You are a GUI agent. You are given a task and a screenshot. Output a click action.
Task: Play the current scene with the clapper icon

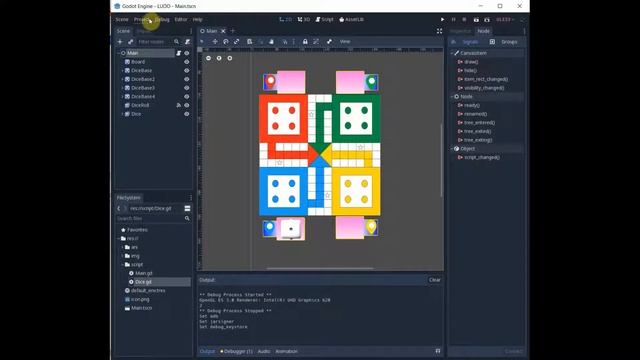point(476,20)
